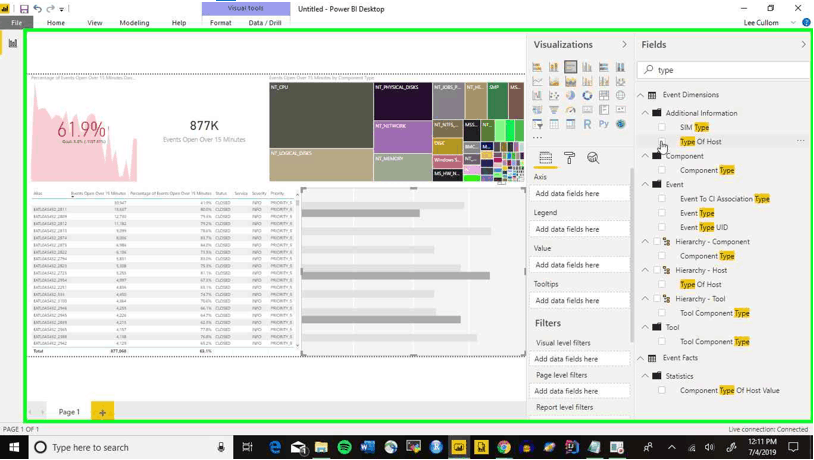
Task: Collapse the Event folder
Action: [645, 184]
